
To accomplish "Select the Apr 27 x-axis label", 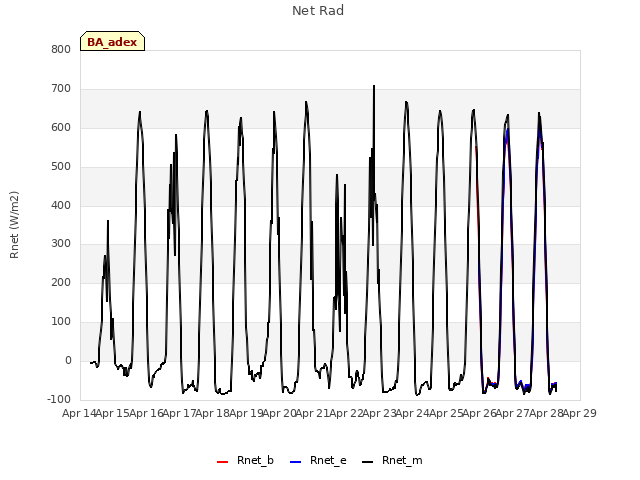I will (513, 413).
